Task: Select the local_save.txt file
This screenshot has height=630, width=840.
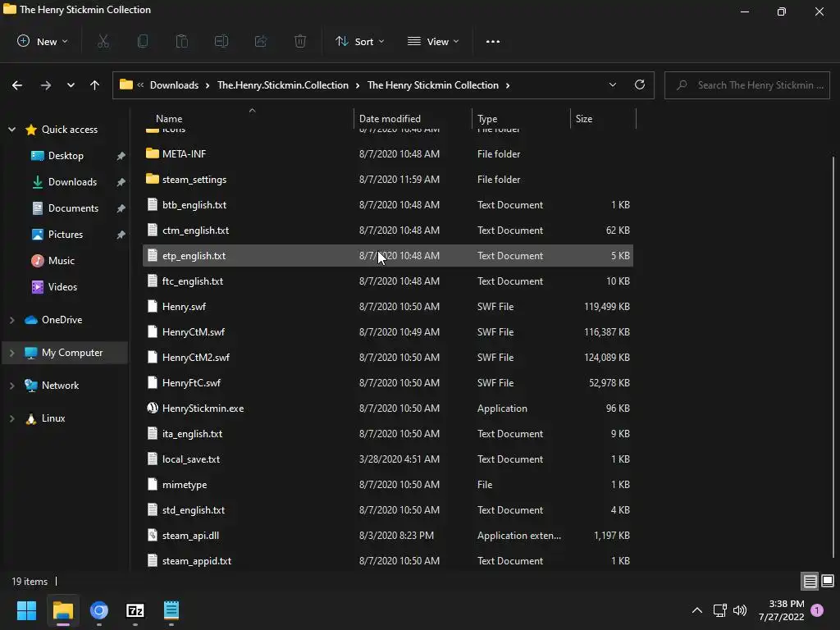Action: [x=388, y=459]
